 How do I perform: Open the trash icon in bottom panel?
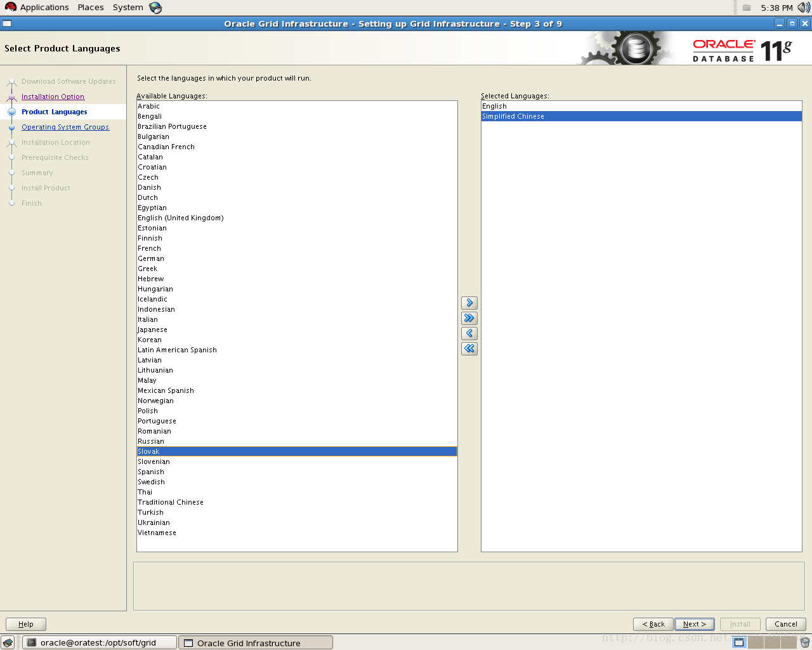[805, 642]
